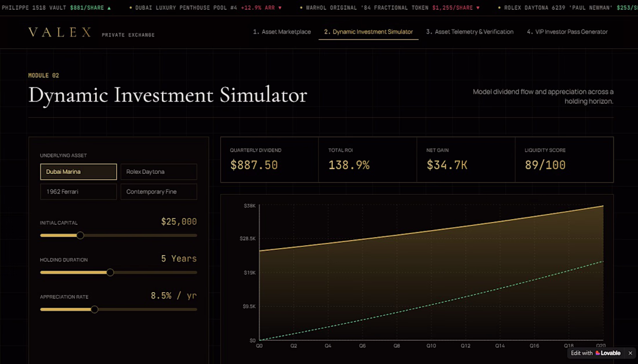Viewport: 638px width, 364px height.
Task: Switch to Asset Telemetry & Verification tab
Action: [x=470, y=32]
